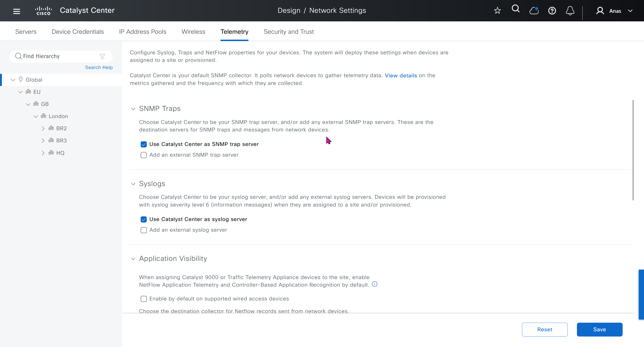Click the favorites star icon
644x347 pixels.
(497, 10)
